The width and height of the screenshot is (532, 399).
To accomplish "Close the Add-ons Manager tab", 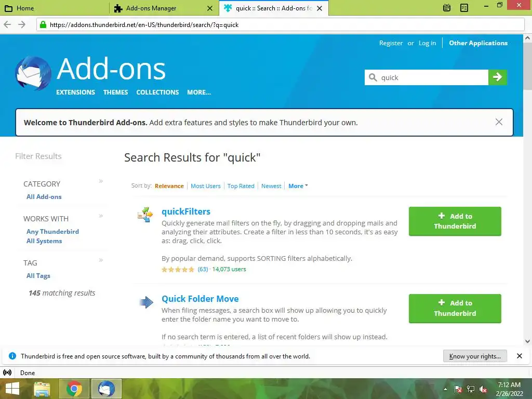I will click(210, 8).
